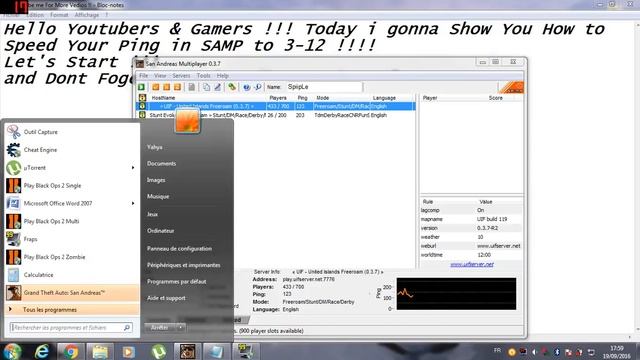
Task: Select Stunt Evolution server row
Action: pos(276,115)
